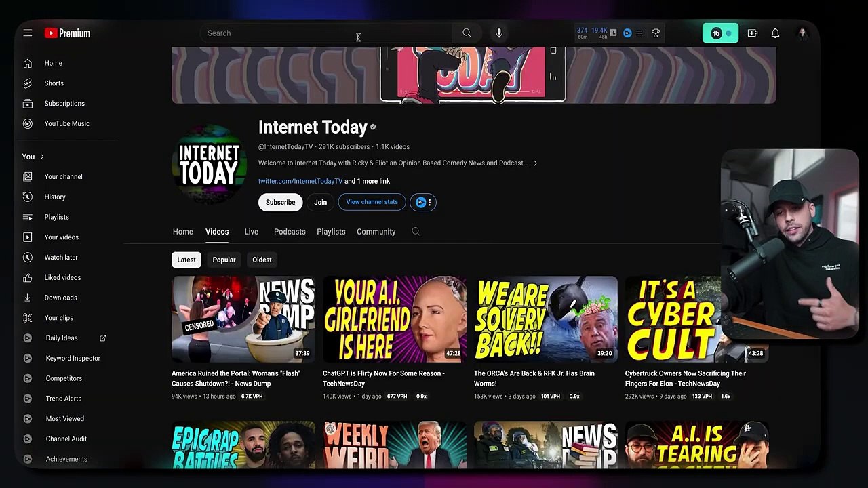Open the hamburger guide menu
This screenshot has height=488, width=868.
point(28,33)
